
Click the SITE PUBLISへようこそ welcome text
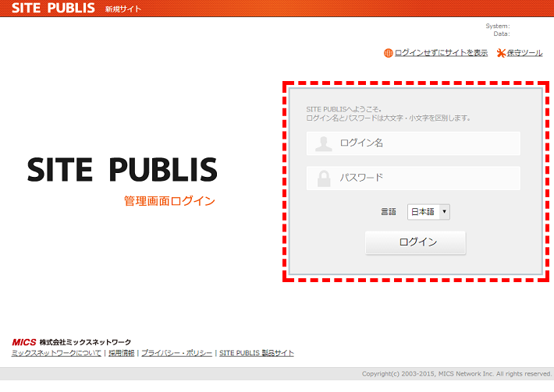tap(343, 109)
